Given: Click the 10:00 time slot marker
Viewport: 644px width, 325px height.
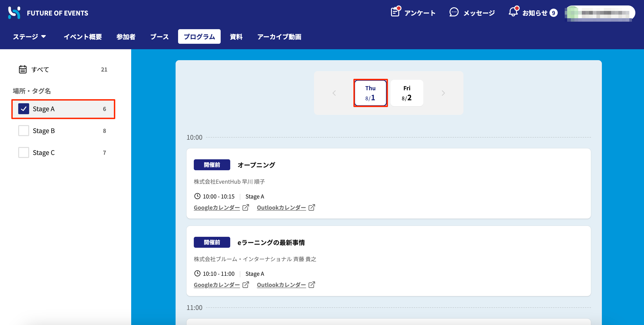Looking at the screenshot, I should (x=194, y=137).
